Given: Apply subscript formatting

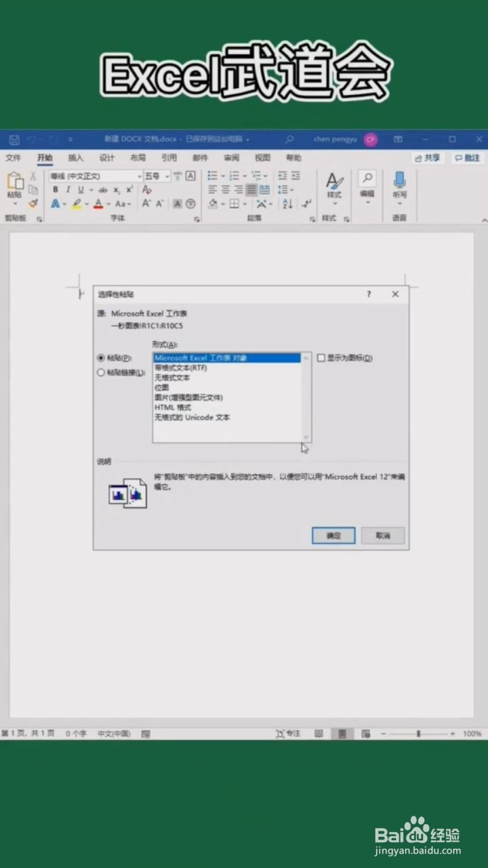Looking at the screenshot, I should pyautogui.click(x=116, y=190).
